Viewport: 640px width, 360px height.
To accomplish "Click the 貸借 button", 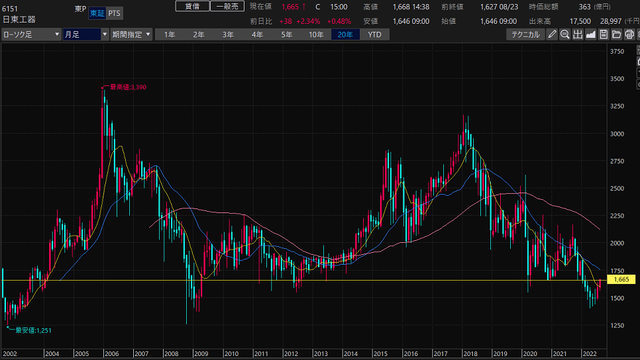I will (x=192, y=7).
